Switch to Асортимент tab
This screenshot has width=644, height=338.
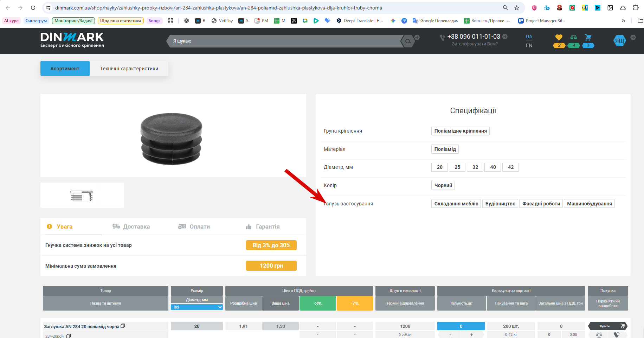point(65,69)
